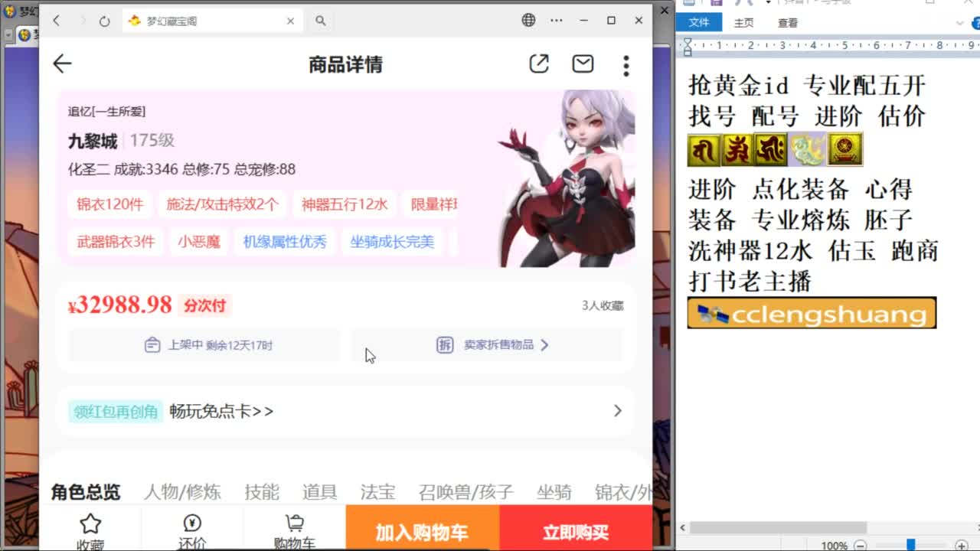Click the document ruler indent marker

(688, 47)
